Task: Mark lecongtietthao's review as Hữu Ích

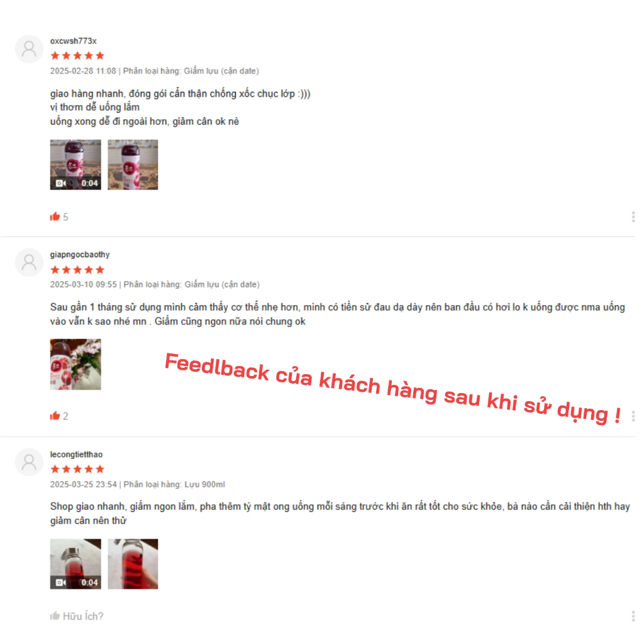Action: (x=76, y=616)
